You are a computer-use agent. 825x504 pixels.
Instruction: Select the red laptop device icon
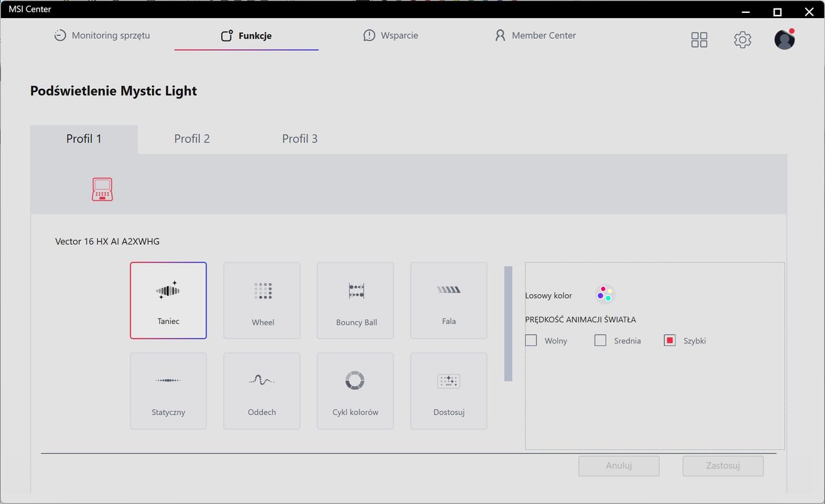(x=102, y=189)
